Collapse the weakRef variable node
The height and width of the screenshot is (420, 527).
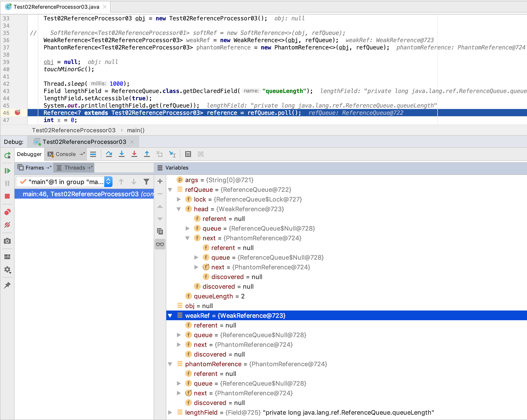(x=170, y=316)
